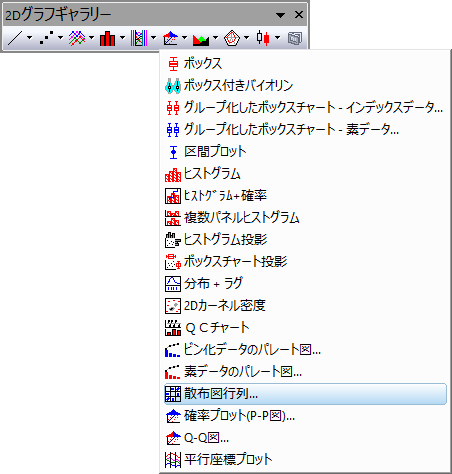This screenshot has width=452, height=474.
Task: Select the area plot toolbar icon
Action: click(x=201, y=38)
